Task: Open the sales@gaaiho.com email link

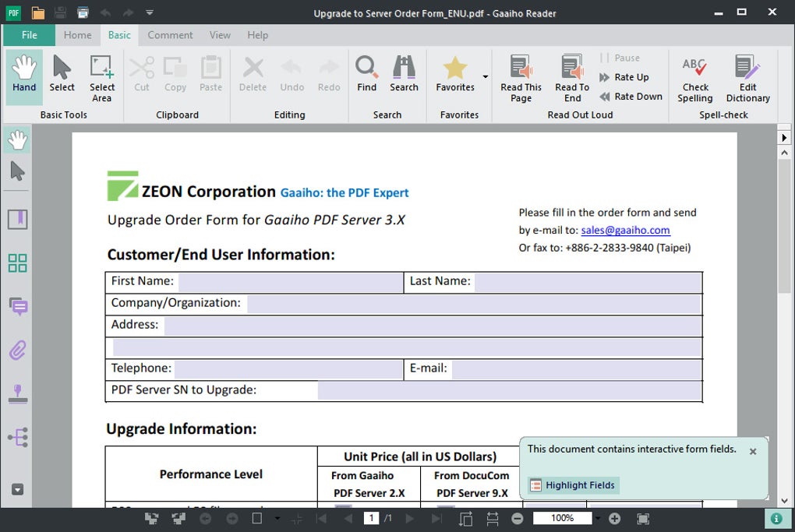Action: [x=625, y=230]
